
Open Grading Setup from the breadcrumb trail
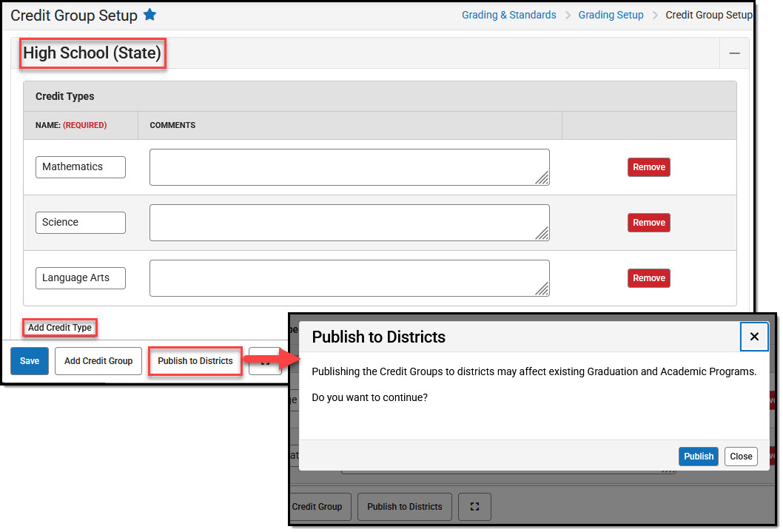click(x=611, y=15)
